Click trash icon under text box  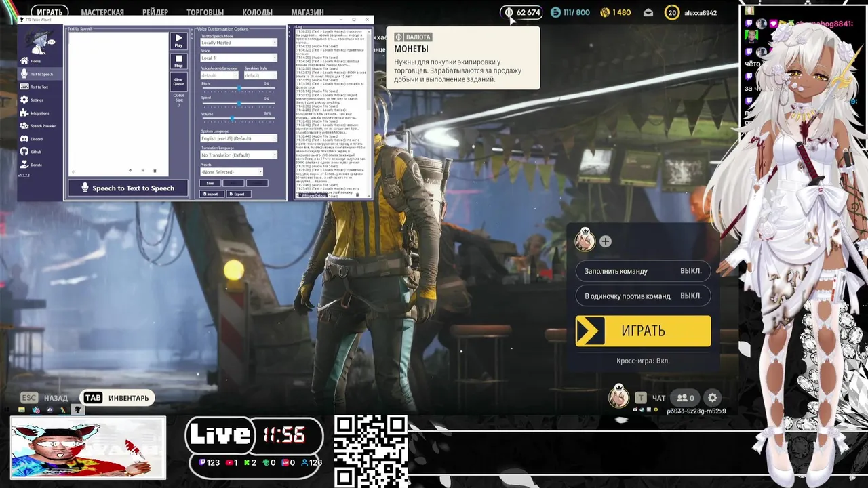pos(155,171)
